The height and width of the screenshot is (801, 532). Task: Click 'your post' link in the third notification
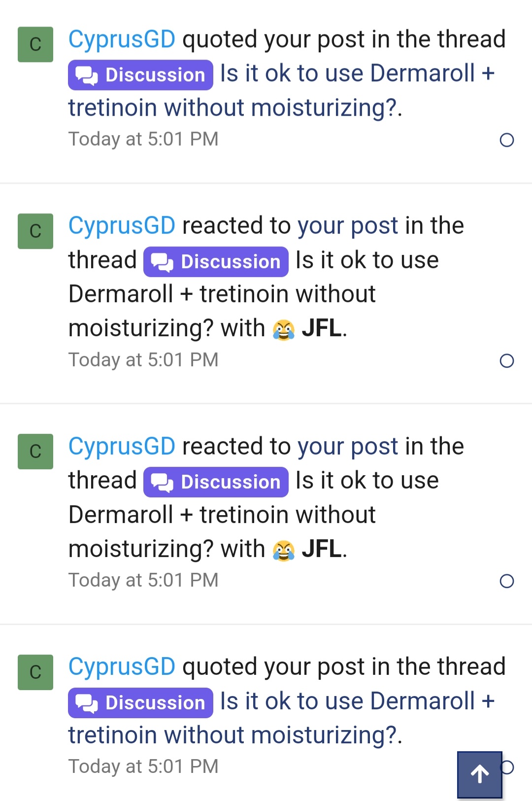tap(349, 446)
